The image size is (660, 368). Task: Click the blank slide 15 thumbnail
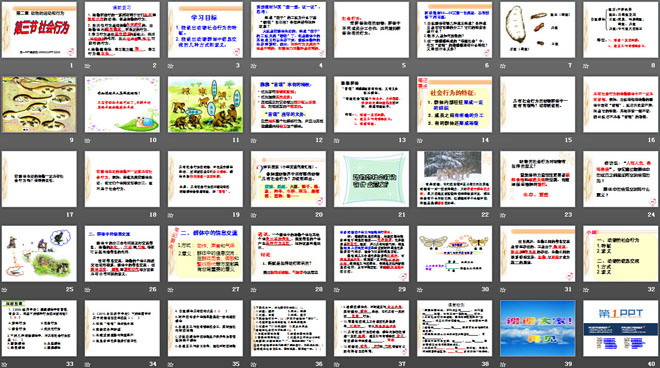538,104
